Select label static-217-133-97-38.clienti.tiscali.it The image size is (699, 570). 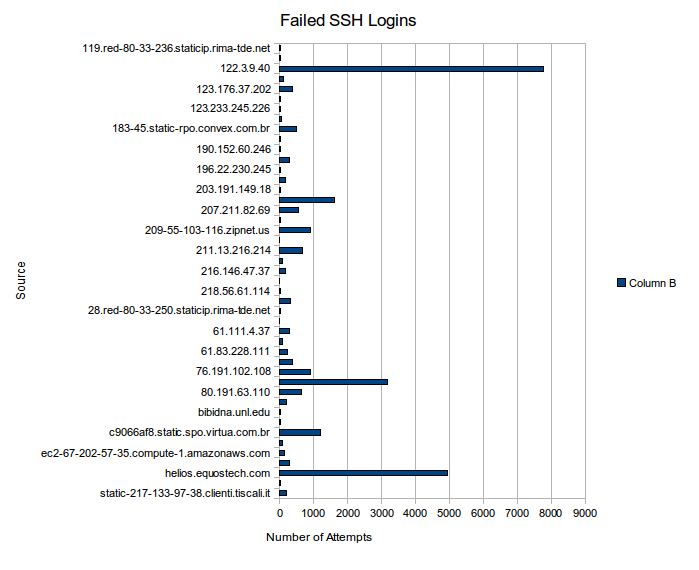(x=185, y=493)
